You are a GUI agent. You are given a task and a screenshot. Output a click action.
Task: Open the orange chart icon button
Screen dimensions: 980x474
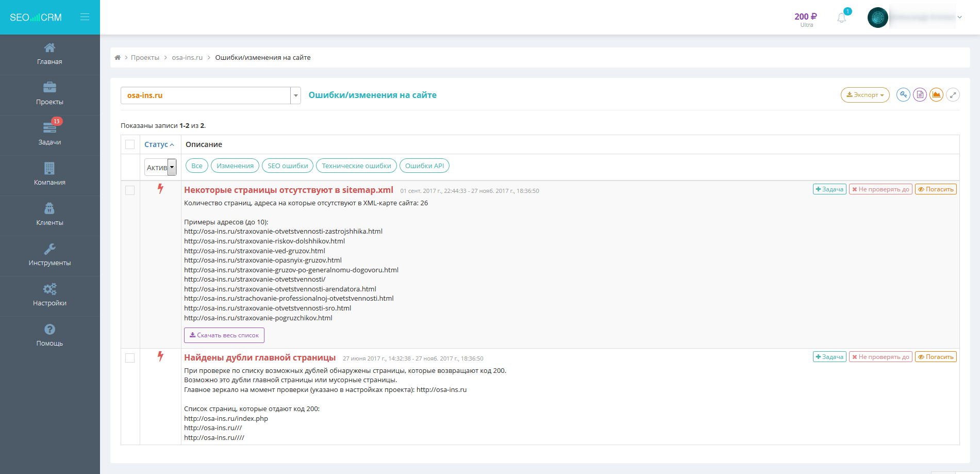936,95
